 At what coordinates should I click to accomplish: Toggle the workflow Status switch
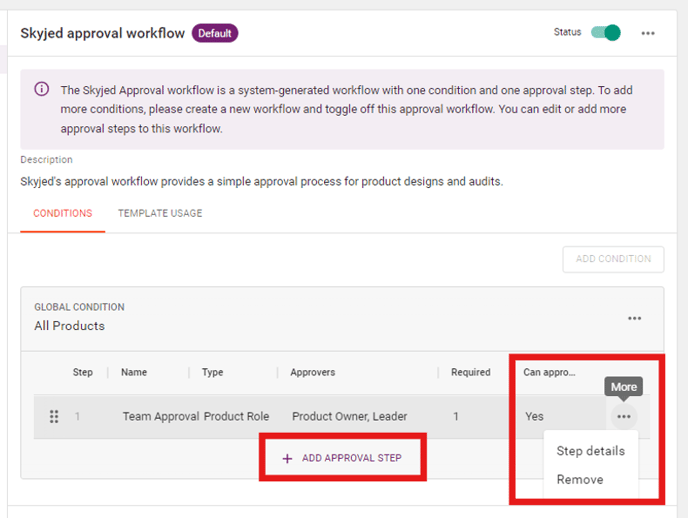(x=606, y=33)
